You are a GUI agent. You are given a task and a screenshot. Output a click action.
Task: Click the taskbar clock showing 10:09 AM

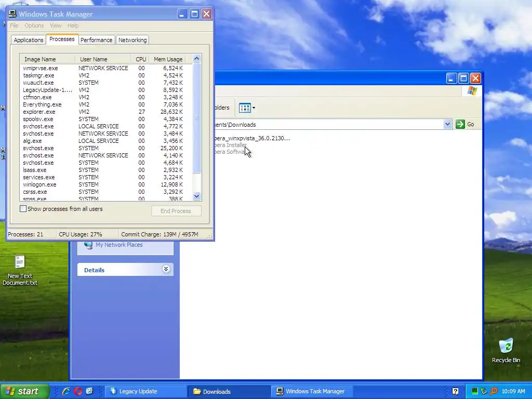point(513,391)
